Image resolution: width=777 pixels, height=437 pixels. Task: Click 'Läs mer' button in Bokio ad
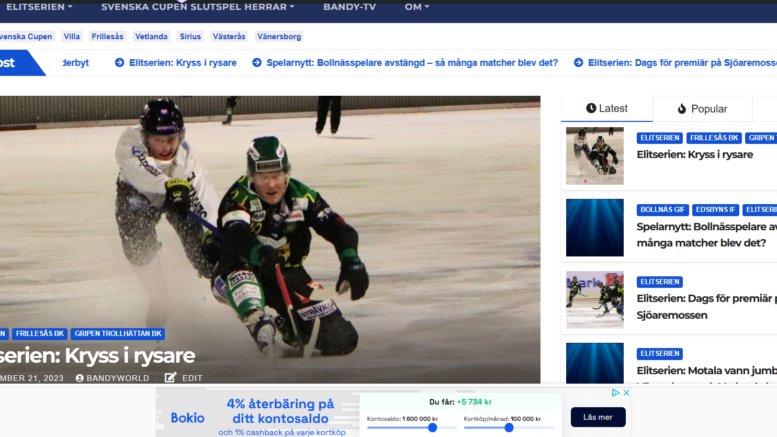pyautogui.click(x=598, y=417)
